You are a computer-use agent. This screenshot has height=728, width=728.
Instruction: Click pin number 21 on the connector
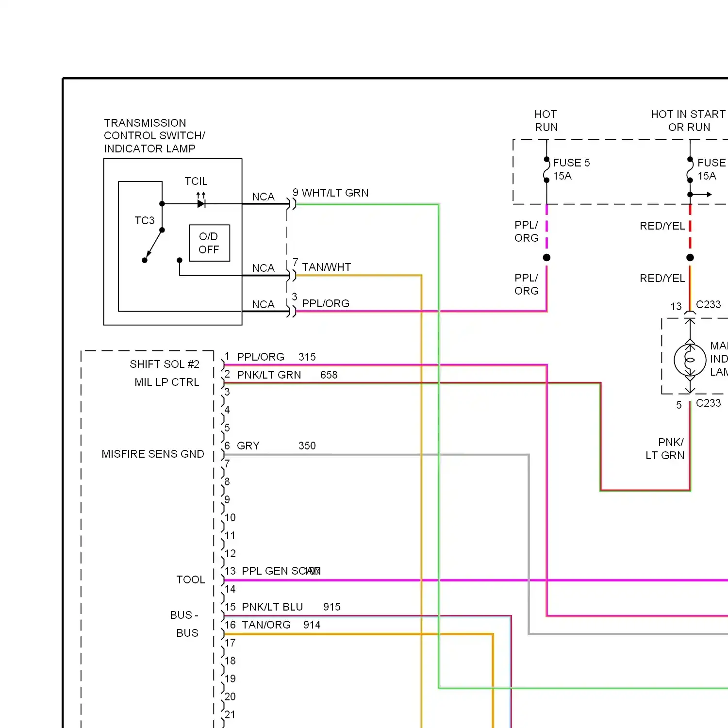230,714
